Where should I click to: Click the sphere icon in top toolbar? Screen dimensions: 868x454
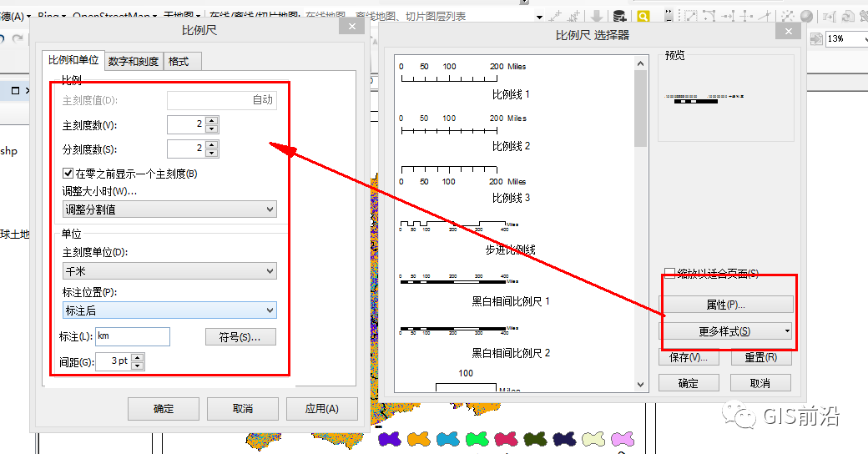(x=806, y=17)
